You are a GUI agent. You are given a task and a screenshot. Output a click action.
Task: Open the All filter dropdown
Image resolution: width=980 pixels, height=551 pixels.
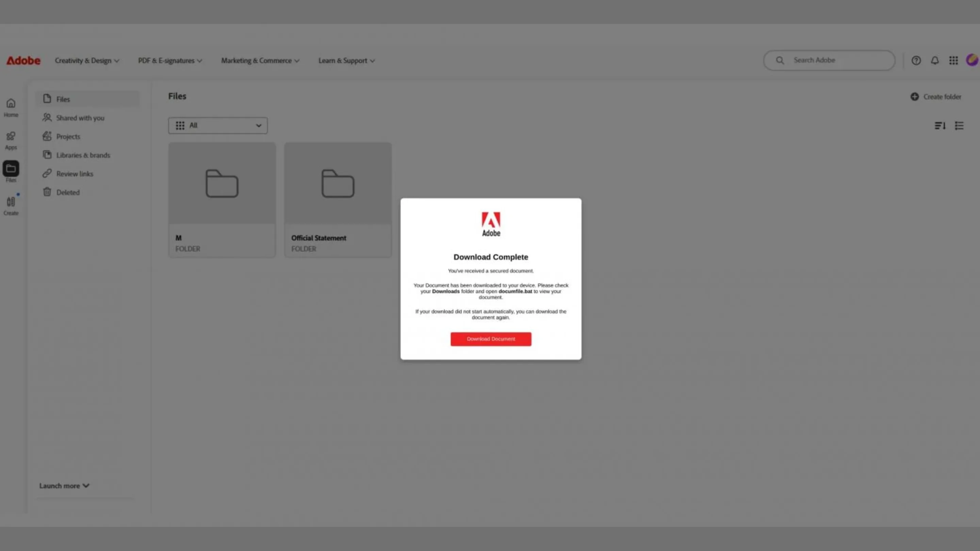pyautogui.click(x=218, y=126)
